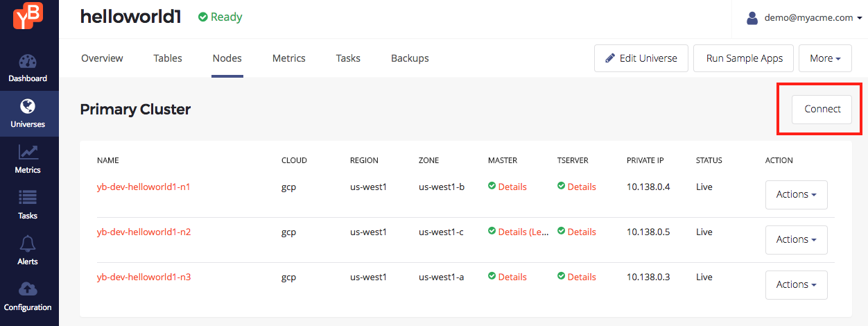This screenshot has height=326, width=868.
Task: Click zone us-west1-c cell
Action: pyautogui.click(x=441, y=232)
